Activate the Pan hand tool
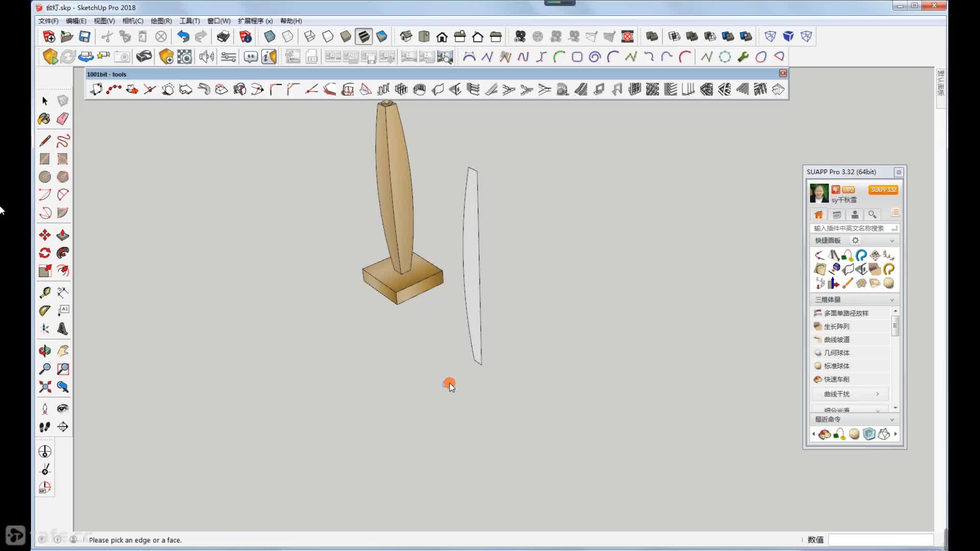 pyautogui.click(x=63, y=350)
